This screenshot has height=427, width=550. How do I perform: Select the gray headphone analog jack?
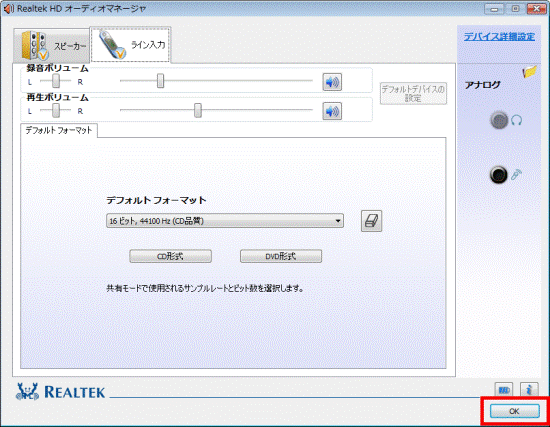[x=499, y=120]
